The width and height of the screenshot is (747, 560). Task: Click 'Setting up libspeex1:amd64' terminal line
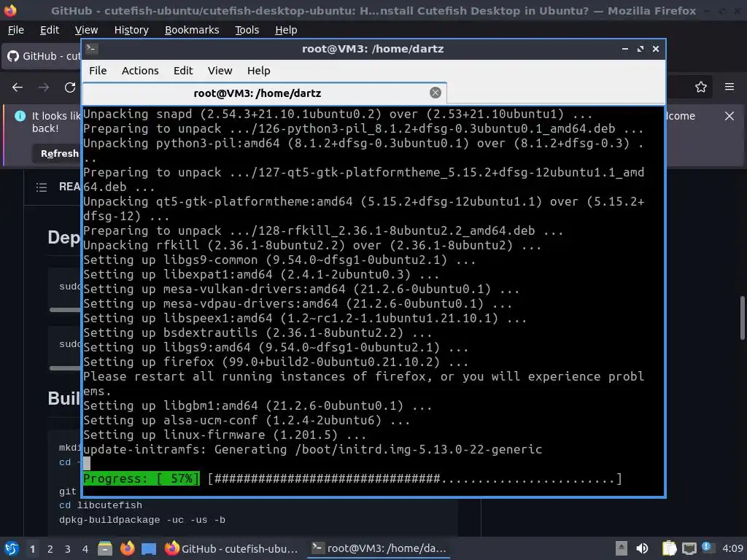tap(305, 318)
